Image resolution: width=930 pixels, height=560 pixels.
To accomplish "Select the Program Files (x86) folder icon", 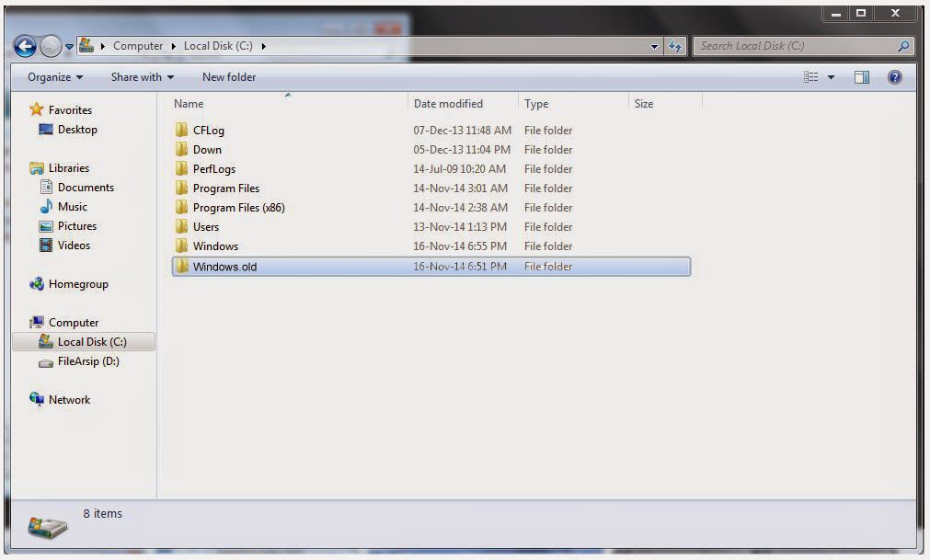I will (181, 208).
